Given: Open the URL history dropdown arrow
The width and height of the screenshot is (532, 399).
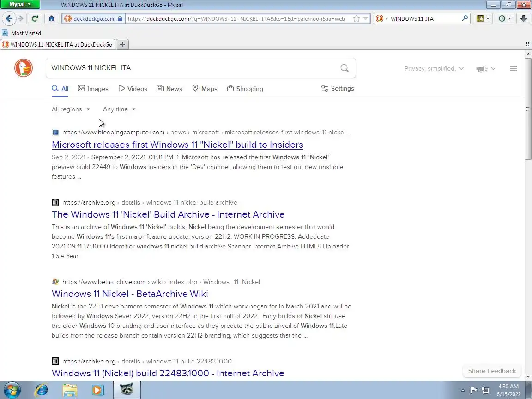Looking at the screenshot, I should [365, 18].
